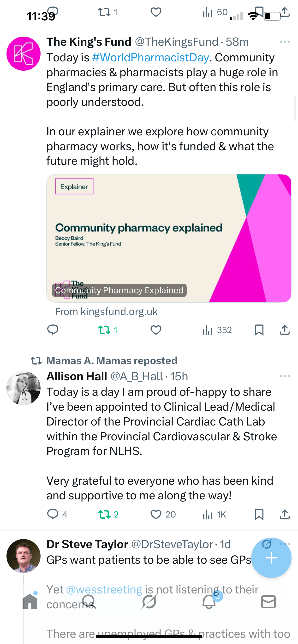Reply to The King's Fund post
The height and width of the screenshot is (644, 298).
pos(53,330)
